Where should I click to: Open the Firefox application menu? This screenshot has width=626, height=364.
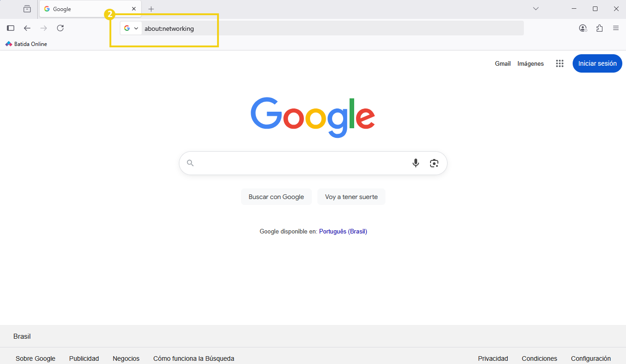pos(616,28)
